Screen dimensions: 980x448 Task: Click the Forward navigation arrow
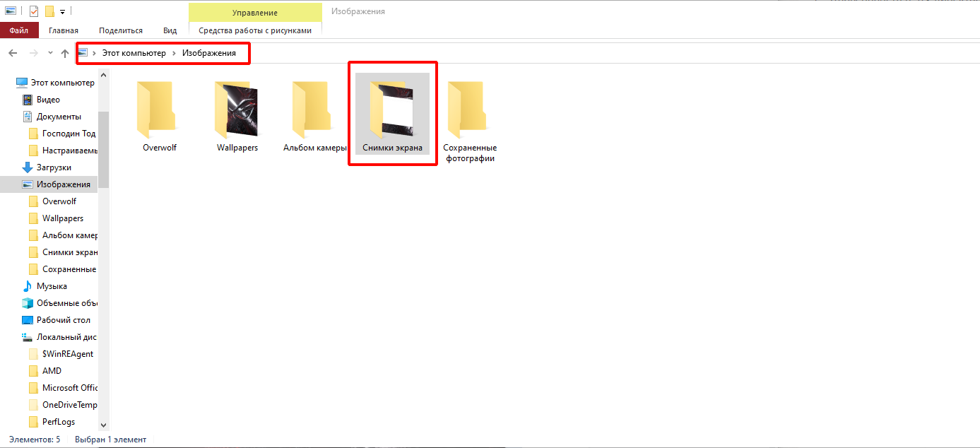pyautogui.click(x=33, y=53)
